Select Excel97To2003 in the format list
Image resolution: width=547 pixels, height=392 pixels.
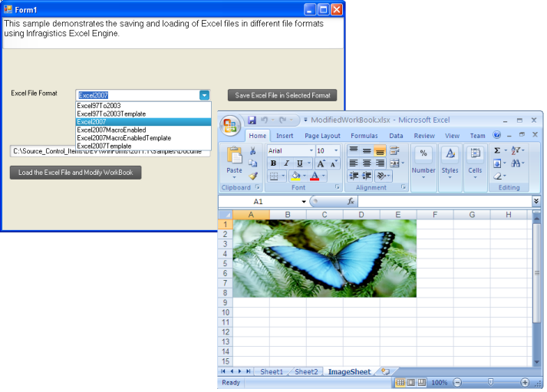pyautogui.click(x=143, y=106)
